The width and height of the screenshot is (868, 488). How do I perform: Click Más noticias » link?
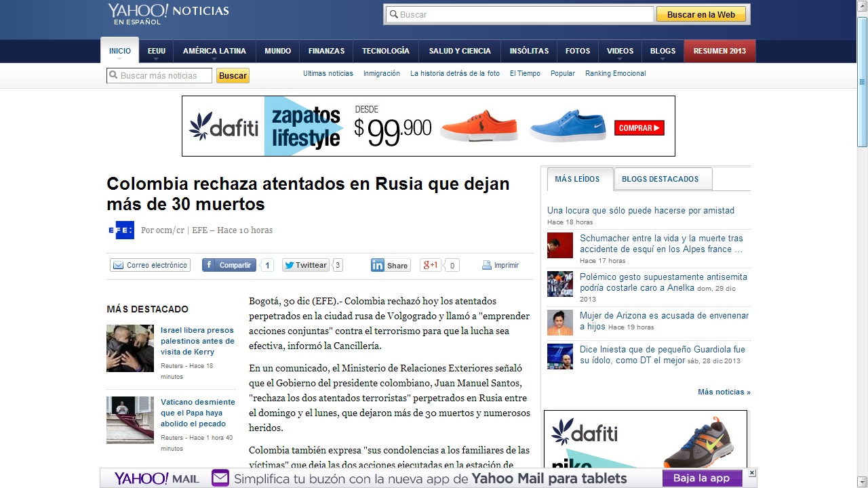coord(724,392)
